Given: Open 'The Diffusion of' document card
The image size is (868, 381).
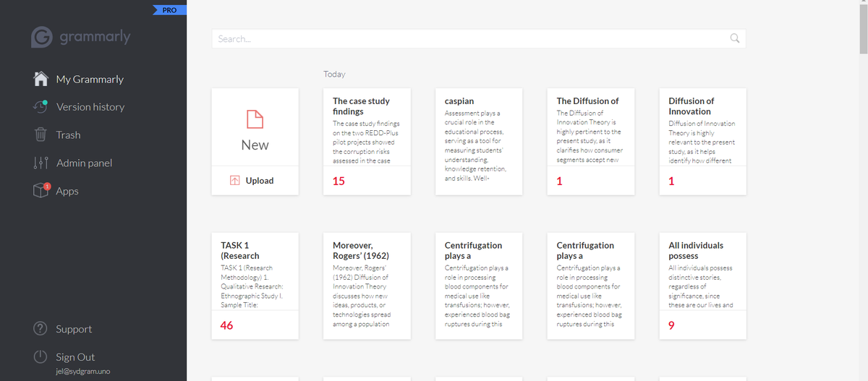Looking at the screenshot, I should click(591, 142).
